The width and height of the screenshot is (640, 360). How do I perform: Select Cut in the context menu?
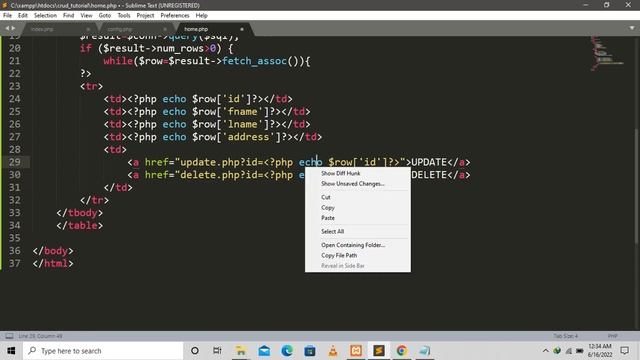(x=358, y=197)
